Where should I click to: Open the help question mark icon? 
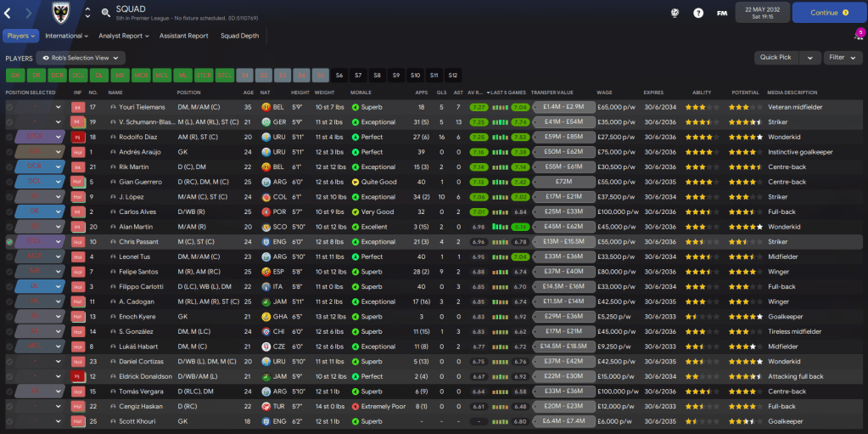[698, 13]
